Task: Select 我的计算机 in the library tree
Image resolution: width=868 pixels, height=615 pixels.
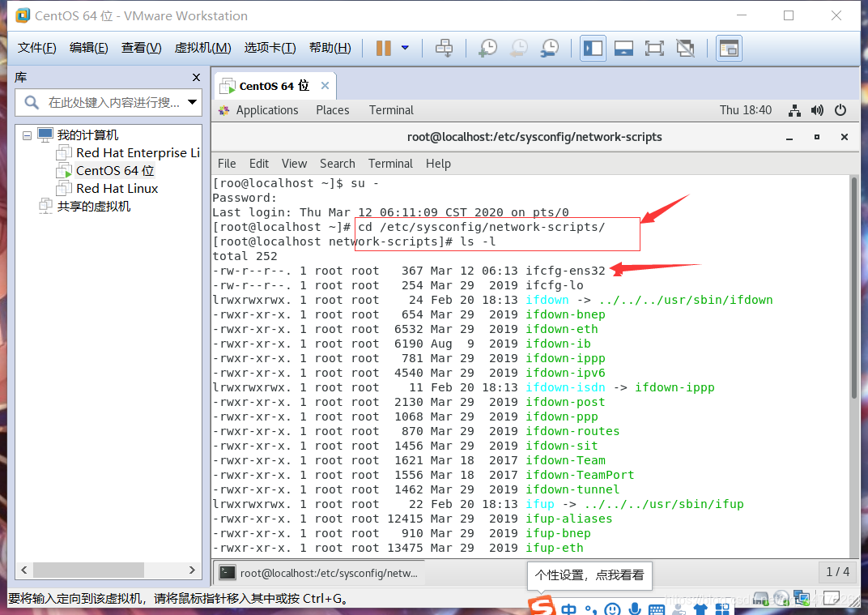Action: 87,135
